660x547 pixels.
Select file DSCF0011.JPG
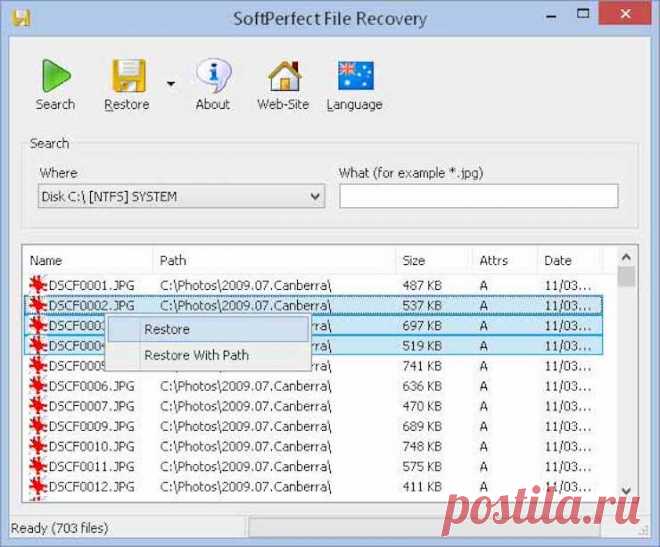(x=91, y=466)
